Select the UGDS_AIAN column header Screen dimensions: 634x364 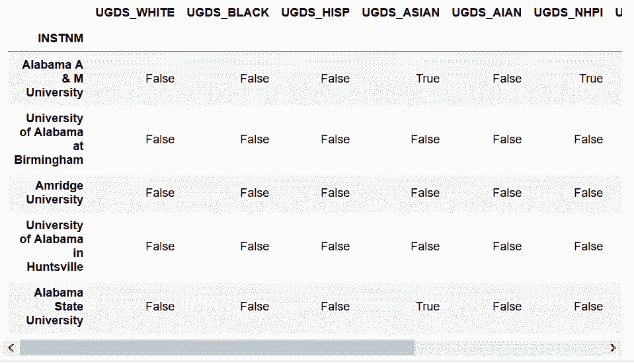pos(487,13)
